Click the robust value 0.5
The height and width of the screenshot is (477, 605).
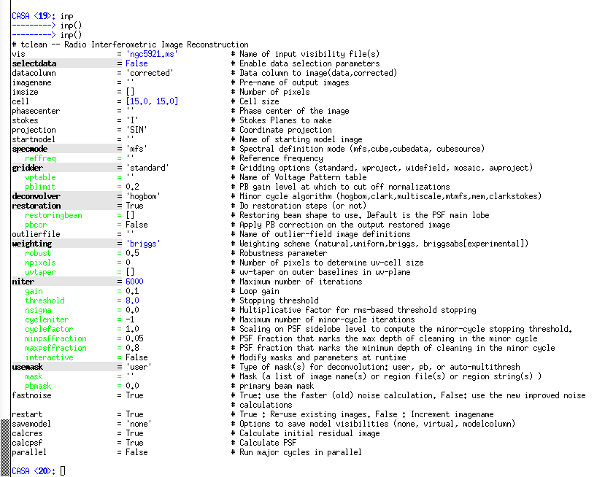[132, 253]
